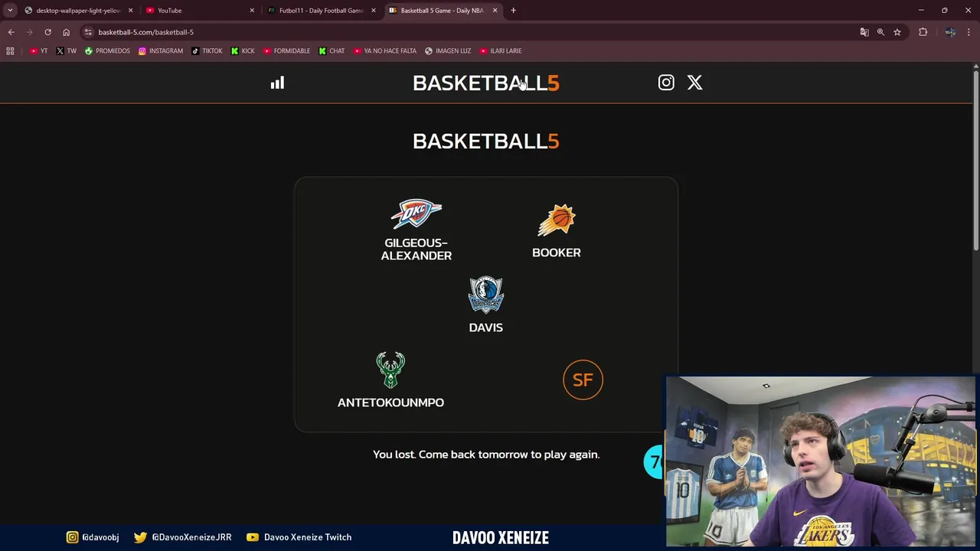Click the zoom magnifier icon in address bar
Viewport: 980px width, 551px height.
(x=880, y=32)
